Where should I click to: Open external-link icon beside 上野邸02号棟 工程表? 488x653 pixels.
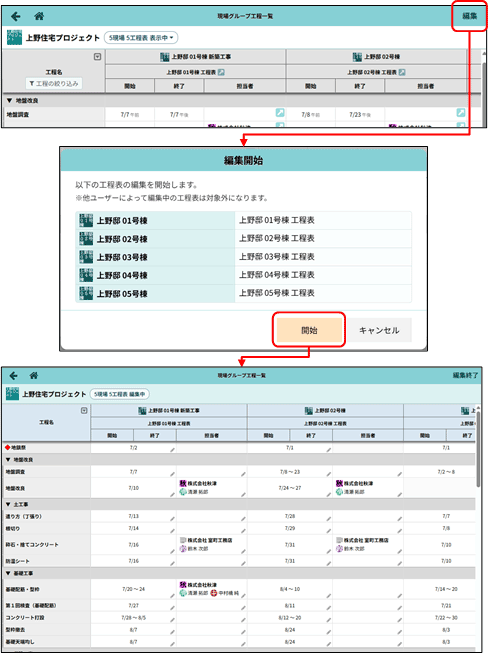(402, 72)
